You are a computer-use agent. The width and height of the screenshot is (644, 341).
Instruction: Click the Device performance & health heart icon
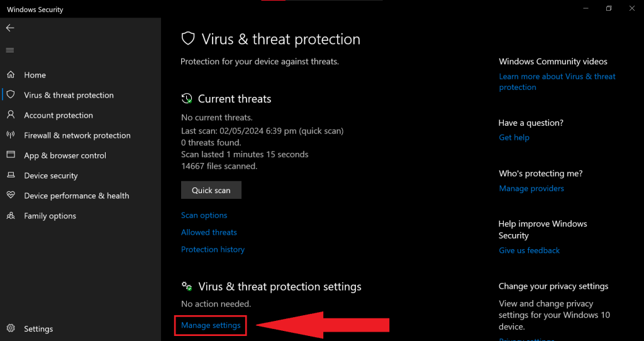coord(11,196)
